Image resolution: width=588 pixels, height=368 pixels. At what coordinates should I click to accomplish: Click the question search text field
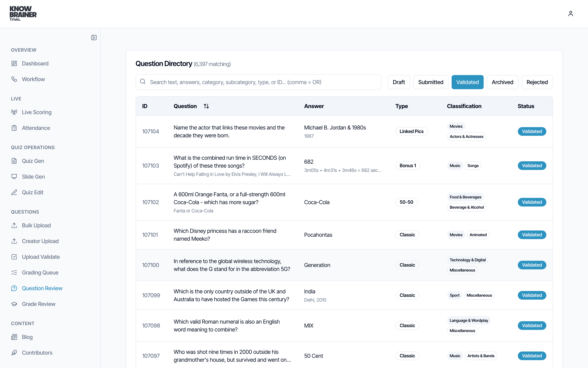tap(258, 82)
